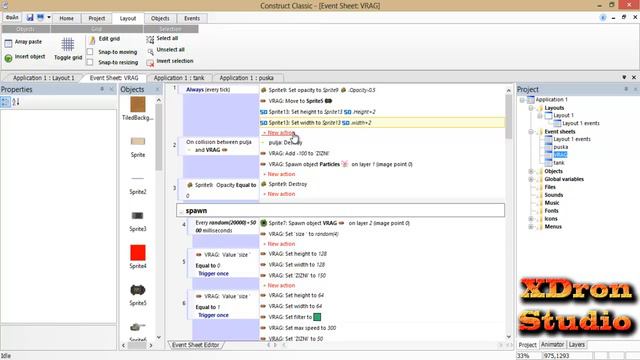Screen dimensions: 640x360
Task: Click New action under Sprite9 Destroy
Action: pyautogui.click(x=279, y=194)
